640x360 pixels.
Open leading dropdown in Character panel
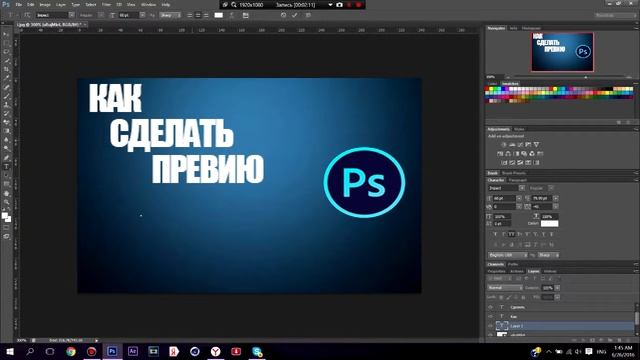tap(556, 198)
